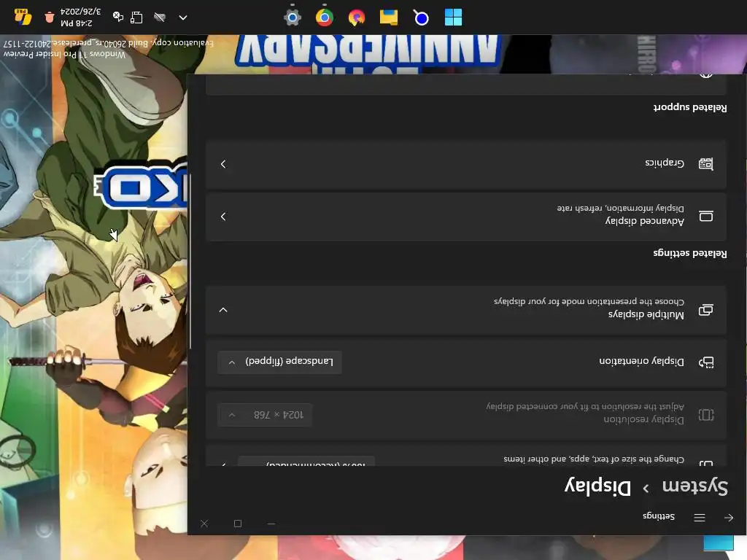Viewport: 747px width, 560px height.
Task: Click 'Adjust the resolution to fit your connected display'
Action: [x=585, y=406]
